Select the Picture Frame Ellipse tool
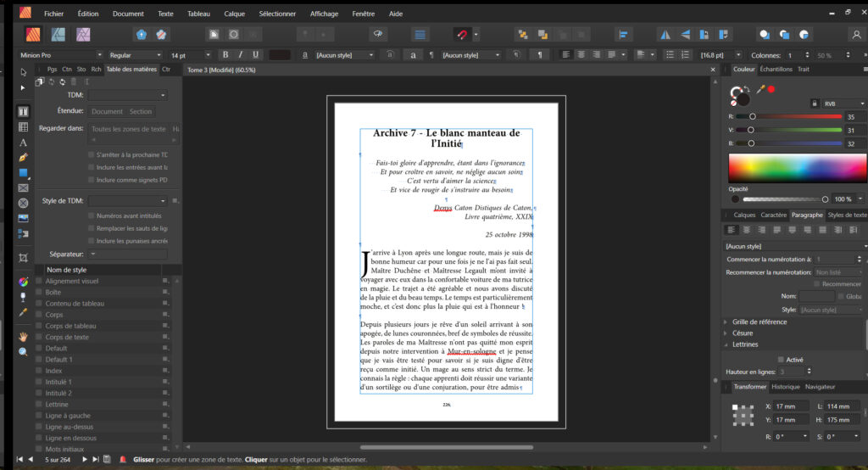Image resolution: width=868 pixels, height=470 pixels. [23, 204]
